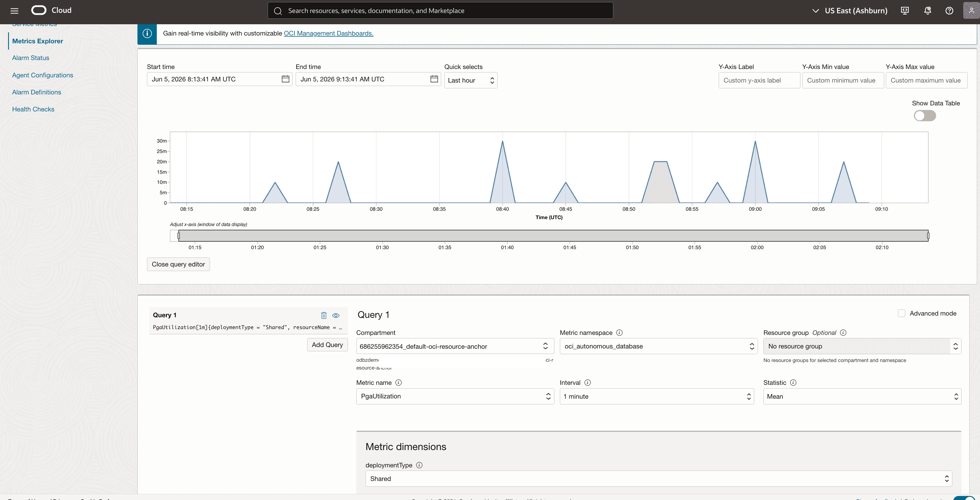Open the help question mark menu
The image size is (980, 500).
point(949,11)
